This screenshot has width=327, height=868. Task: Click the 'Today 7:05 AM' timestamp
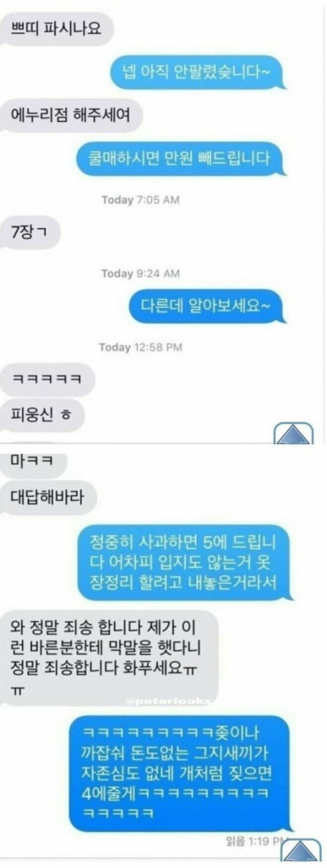point(140,200)
